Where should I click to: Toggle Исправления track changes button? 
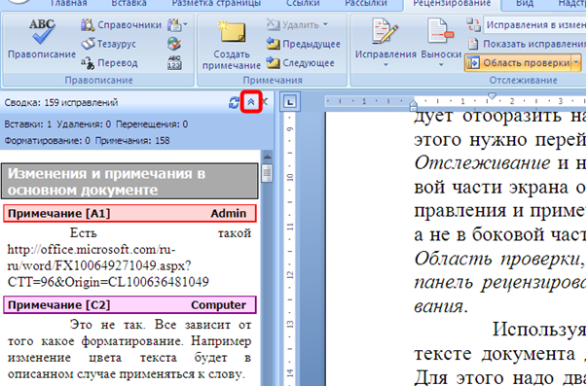coord(386,38)
